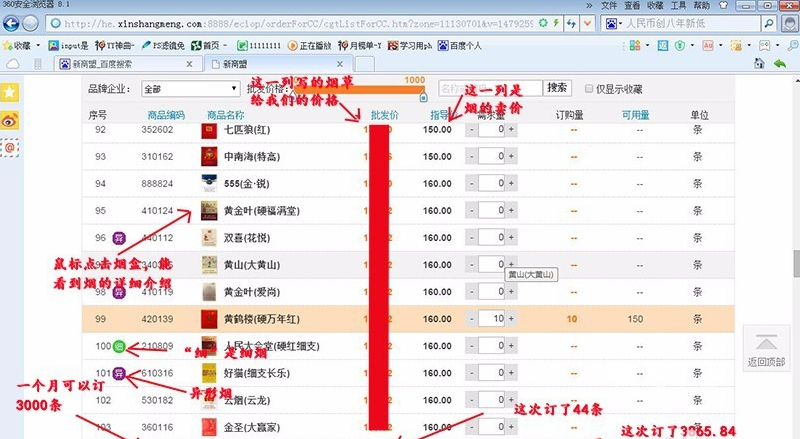Screen dimensions: 800x439
Task: Click thumbnail image of 555(金·锐)
Action: [209, 184]
